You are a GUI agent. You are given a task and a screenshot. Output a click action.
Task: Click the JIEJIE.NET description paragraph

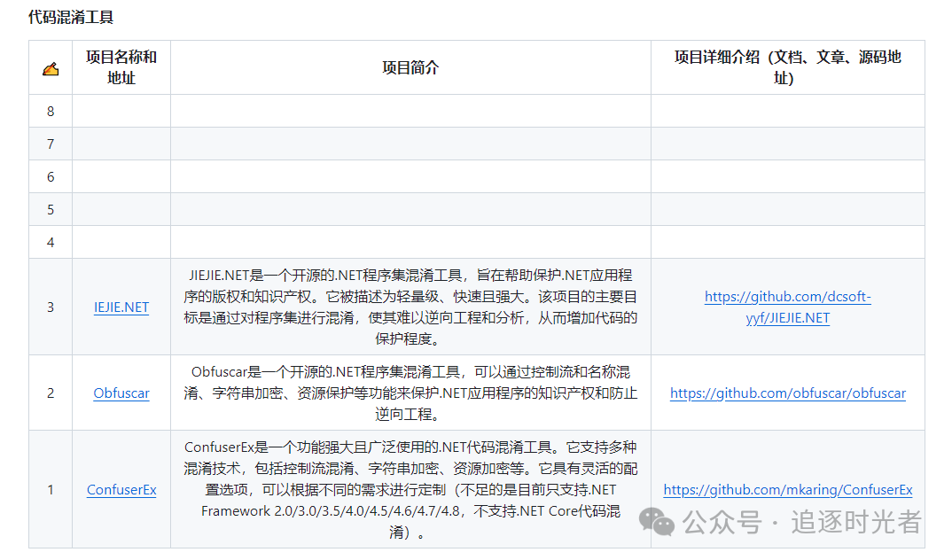pos(410,307)
